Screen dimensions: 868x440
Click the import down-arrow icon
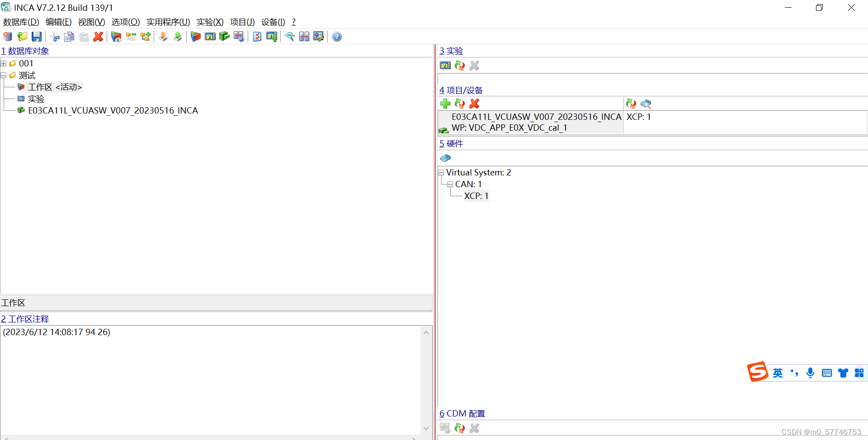(163, 37)
